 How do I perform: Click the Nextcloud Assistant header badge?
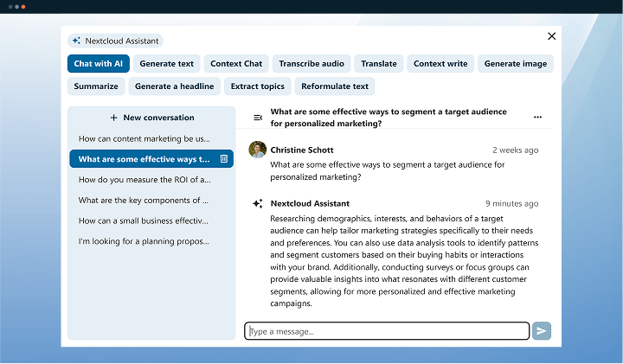click(x=115, y=41)
